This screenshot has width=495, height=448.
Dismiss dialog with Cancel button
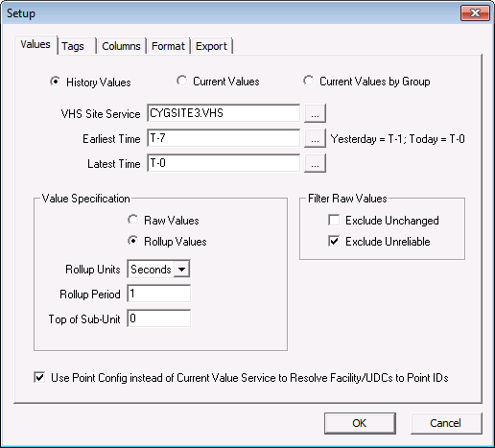[446, 423]
